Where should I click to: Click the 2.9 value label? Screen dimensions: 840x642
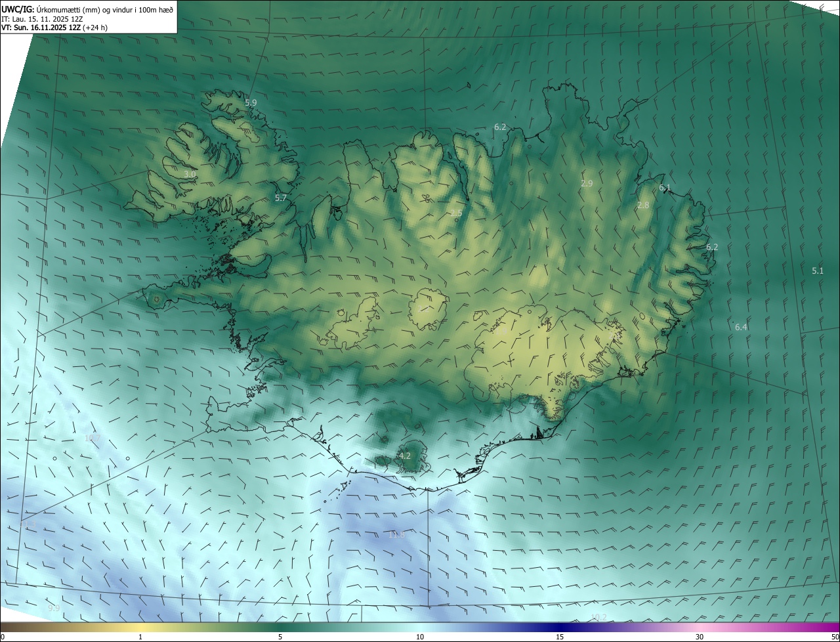coord(587,183)
